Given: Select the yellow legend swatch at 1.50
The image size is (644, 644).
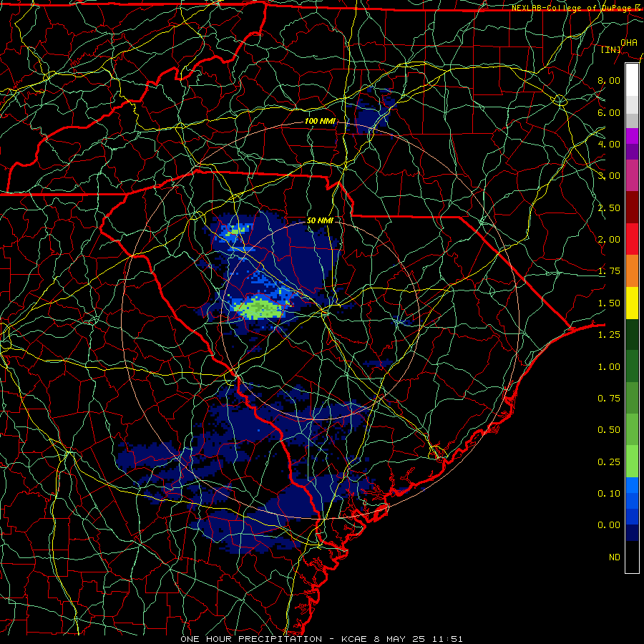Looking at the screenshot, I should pyautogui.click(x=632, y=303).
